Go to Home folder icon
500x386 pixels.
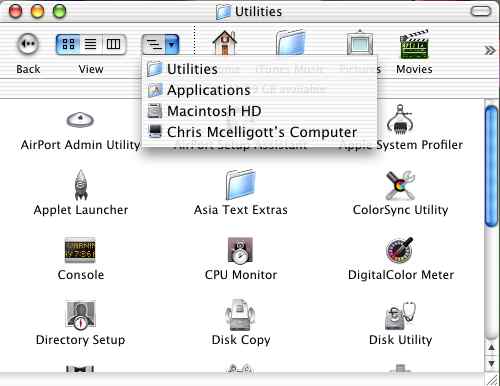pos(225,42)
